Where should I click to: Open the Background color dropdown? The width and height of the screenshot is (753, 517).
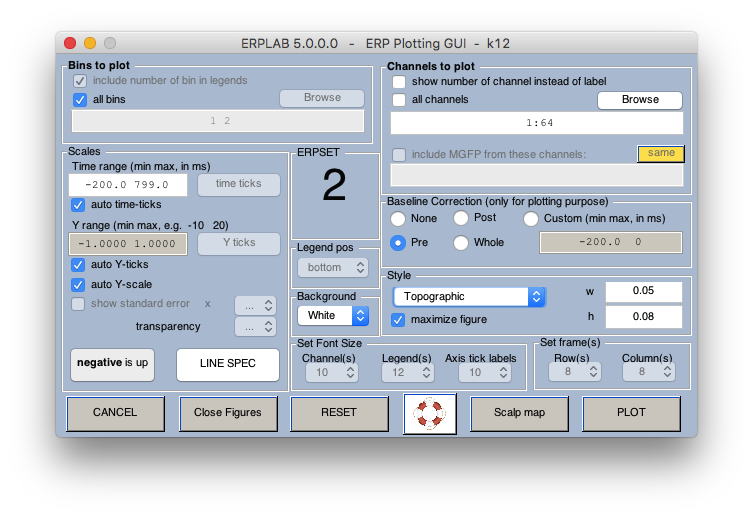pyautogui.click(x=333, y=316)
